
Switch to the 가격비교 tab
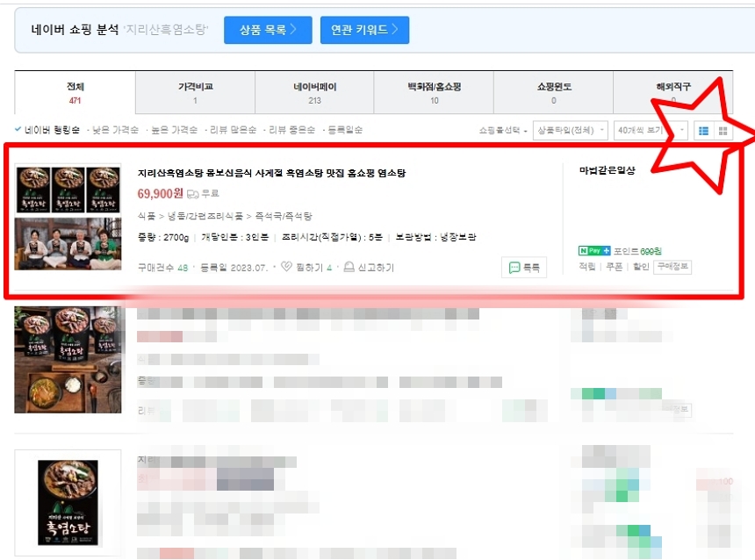coord(195,93)
